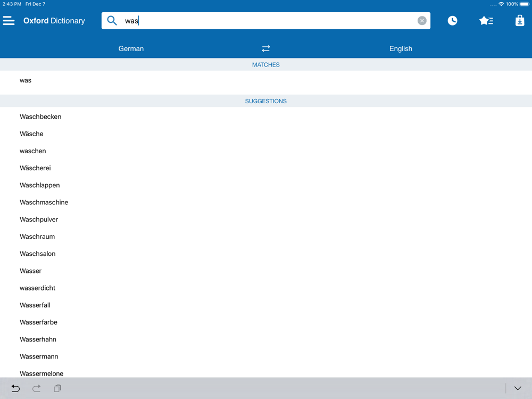Viewport: 532px width, 399px height.
Task: Open suggestion 'wasserdicht'
Action: [x=266, y=288]
